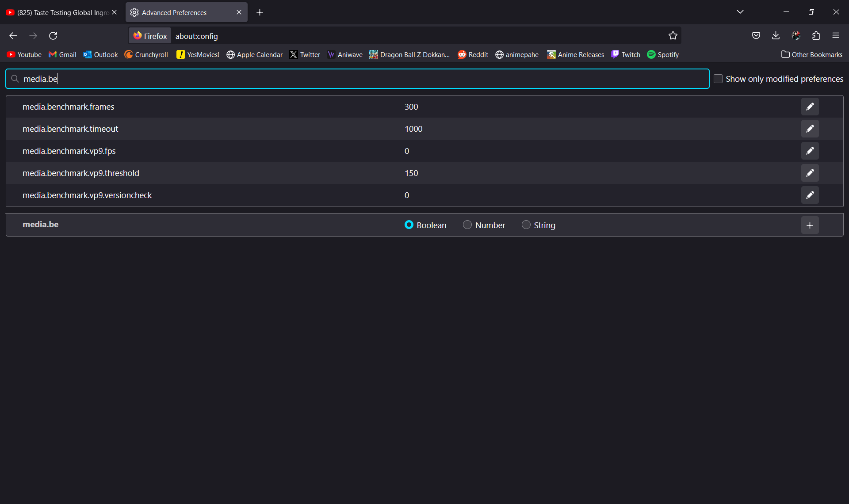Open the Downloads panel
Viewport: 849px width, 504px height.
point(776,36)
